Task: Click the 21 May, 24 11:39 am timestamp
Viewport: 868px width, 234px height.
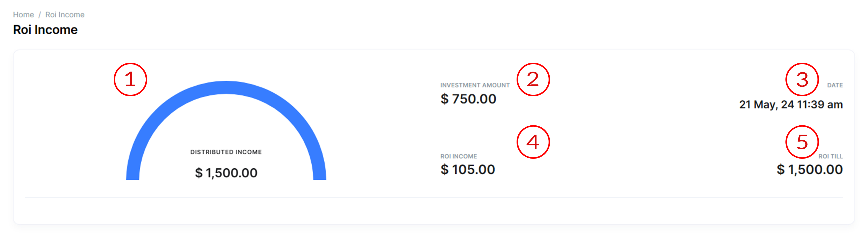Action: click(791, 105)
